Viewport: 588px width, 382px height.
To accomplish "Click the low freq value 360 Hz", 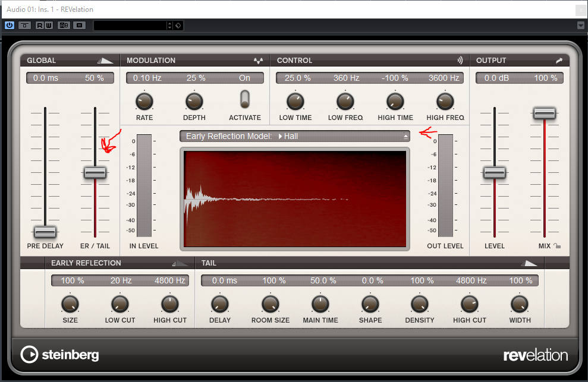I will click(347, 78).
